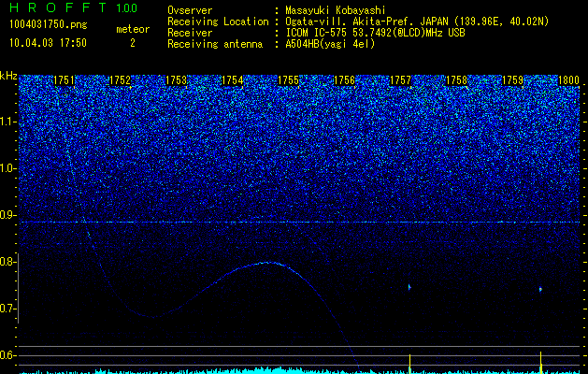
Task: Click the 1752 time marker
Action: click(x=120, y=80)
